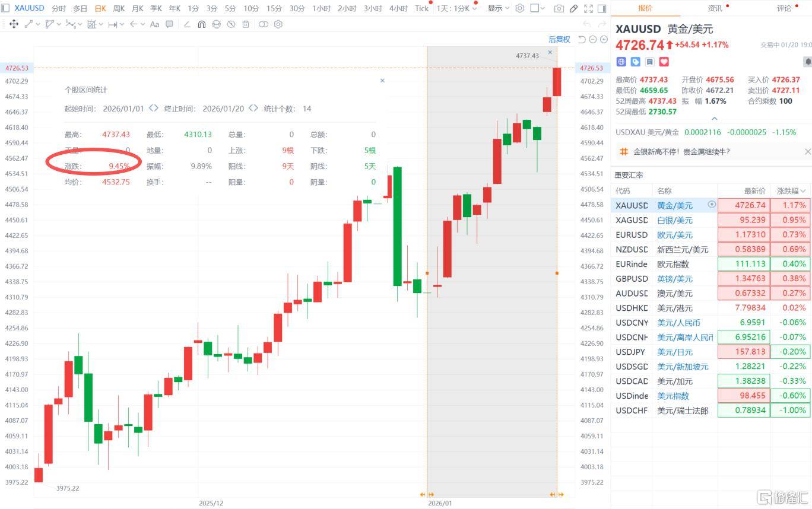Open the 显示 display dropdown

(x=498, y=8)
